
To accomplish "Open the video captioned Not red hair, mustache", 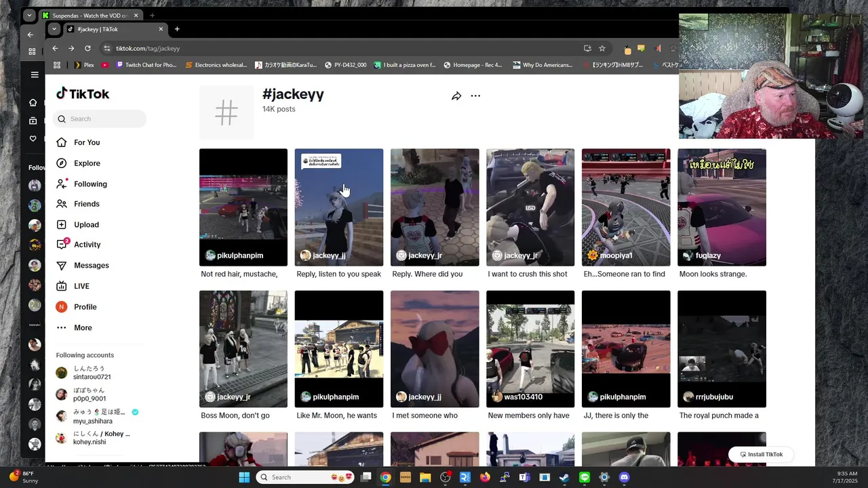I will (243, 207).
